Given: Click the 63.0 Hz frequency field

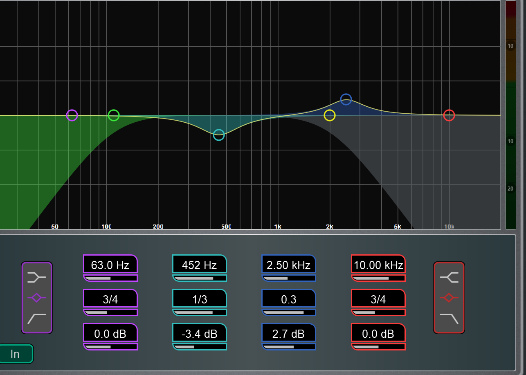Looking at the screenshot, I should click(x=110, y=265).
